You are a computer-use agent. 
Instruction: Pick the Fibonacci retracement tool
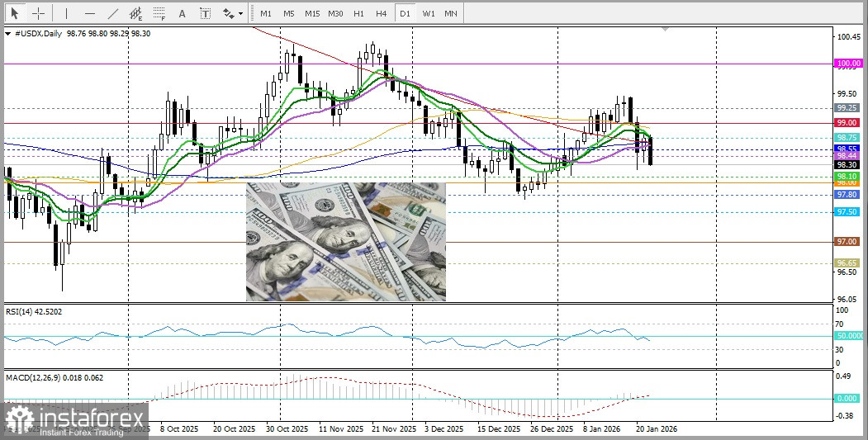click(x=159, y=13)
